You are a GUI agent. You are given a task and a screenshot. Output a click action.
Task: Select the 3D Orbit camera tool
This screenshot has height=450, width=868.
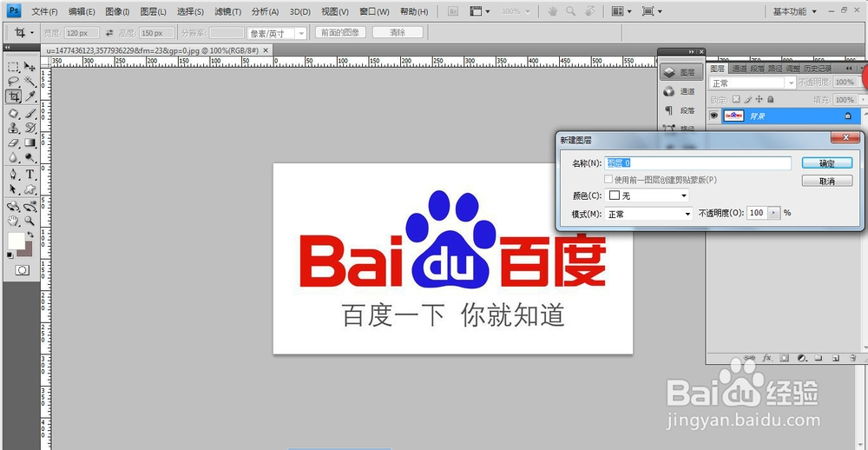pos(30,207)
